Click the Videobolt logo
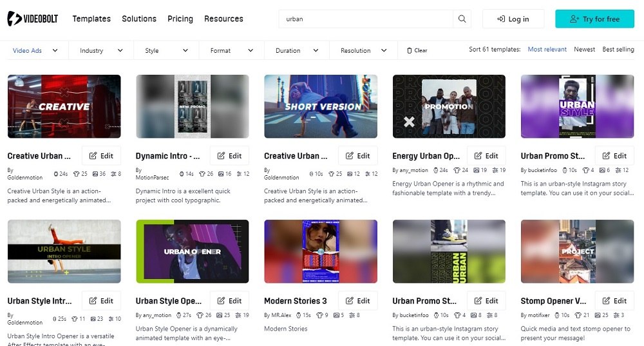Viewport: 644px width, 346px height. click(32, 19)
